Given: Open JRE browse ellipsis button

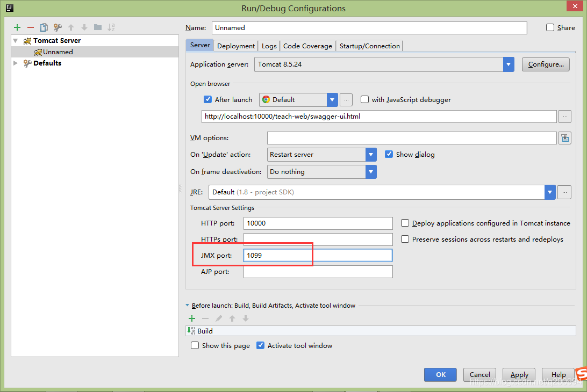Looking at the screenshot, I should tap(564, 192).
